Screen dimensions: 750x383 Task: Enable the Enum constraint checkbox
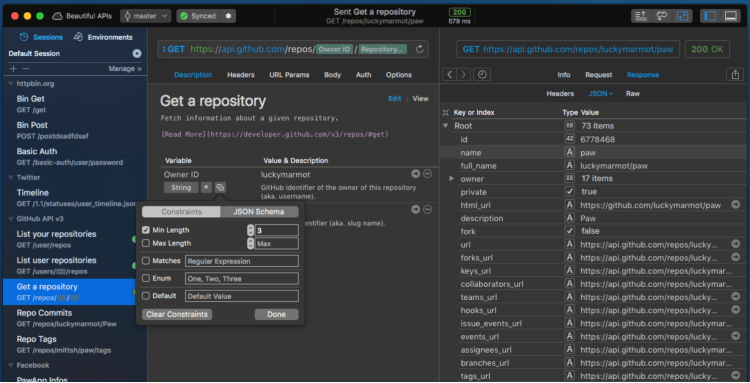(146, 278)
